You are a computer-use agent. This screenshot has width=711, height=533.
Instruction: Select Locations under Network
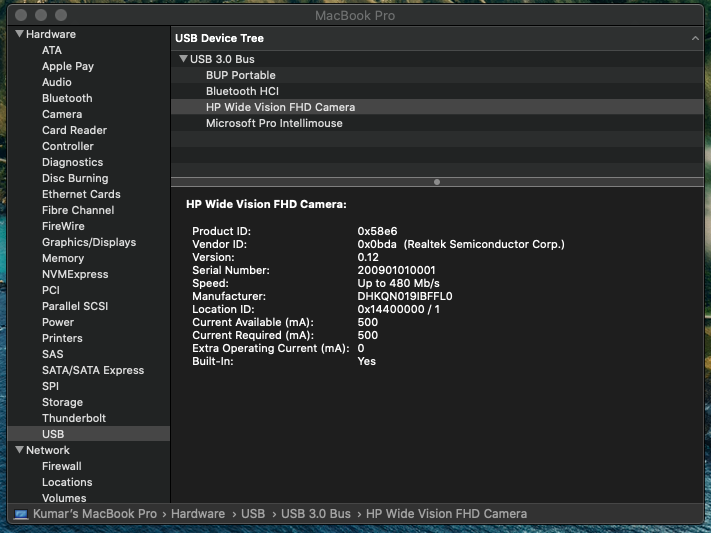click(67, 482)
